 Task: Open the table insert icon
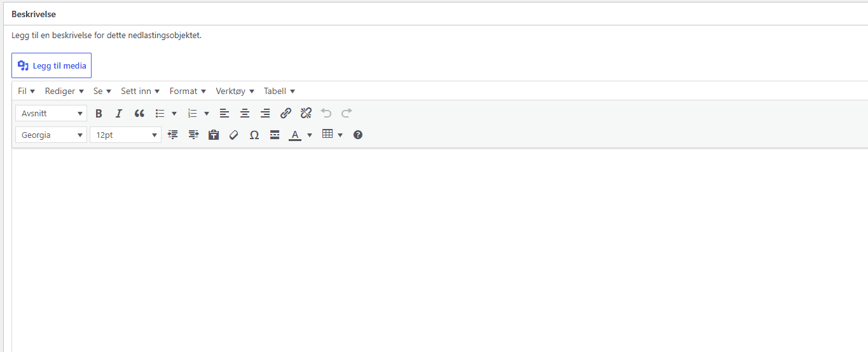pyautogui.click(x=327, y=135)
